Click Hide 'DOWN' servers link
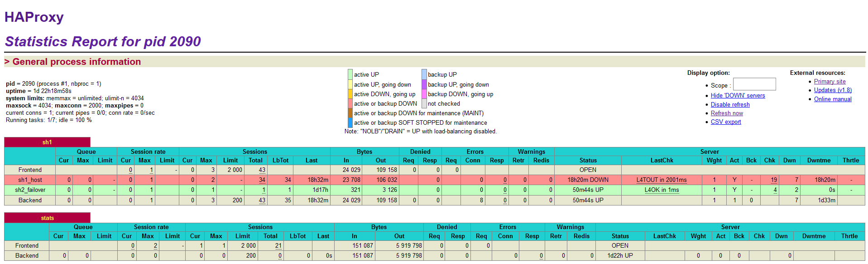This screenshot has width=868, height=264. click(738, 95)
